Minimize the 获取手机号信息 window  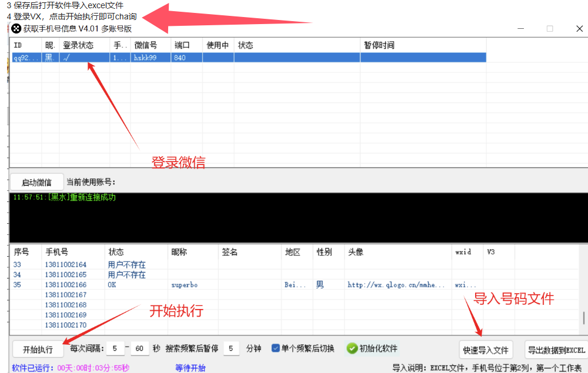click(x=520, y=28)
